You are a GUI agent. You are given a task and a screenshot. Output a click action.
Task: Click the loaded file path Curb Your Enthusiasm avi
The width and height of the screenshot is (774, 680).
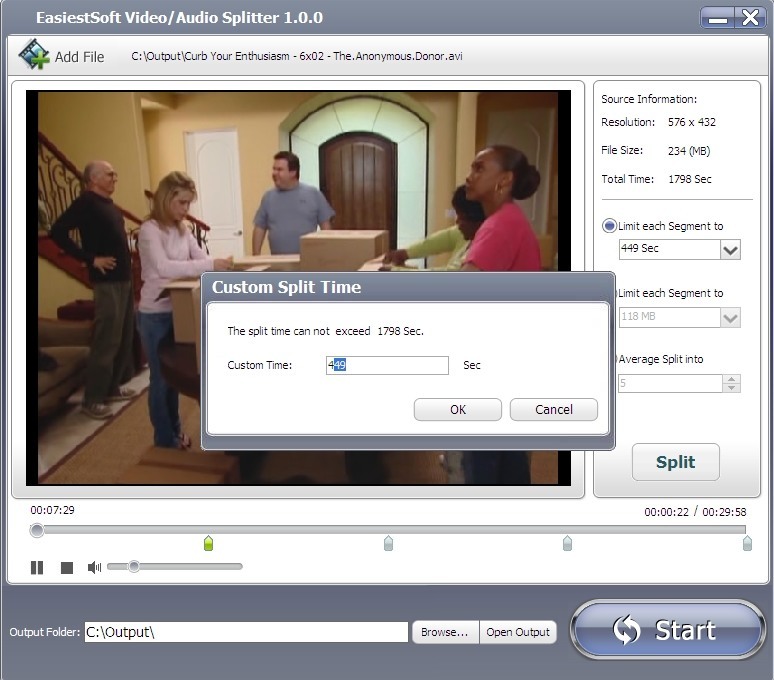297,56
